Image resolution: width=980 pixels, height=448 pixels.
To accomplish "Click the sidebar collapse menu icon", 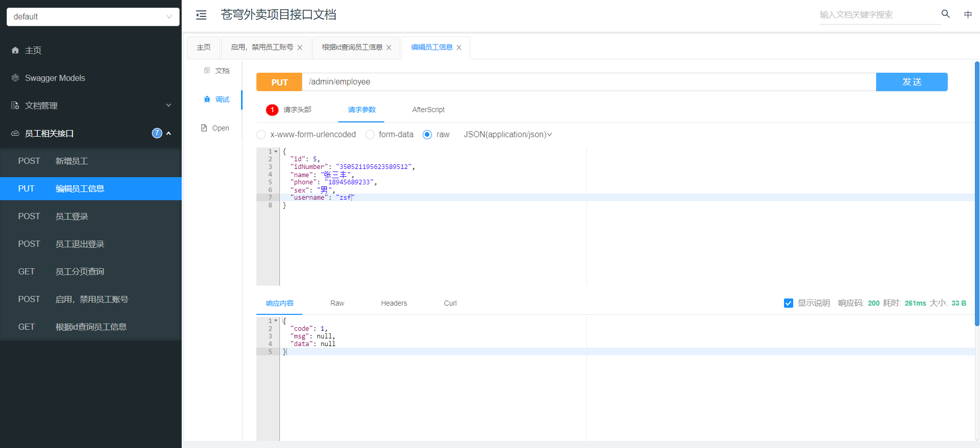I will point(201,15).
